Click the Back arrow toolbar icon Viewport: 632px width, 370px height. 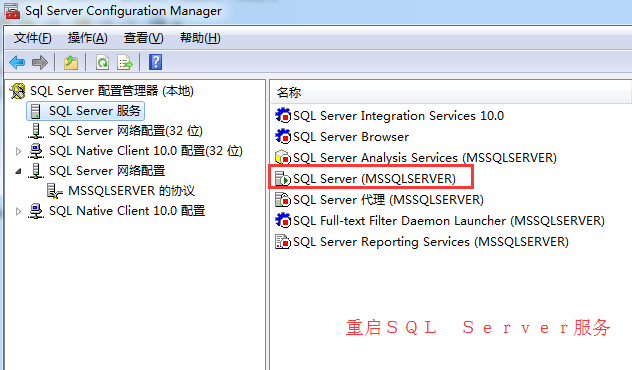point(17,62)
